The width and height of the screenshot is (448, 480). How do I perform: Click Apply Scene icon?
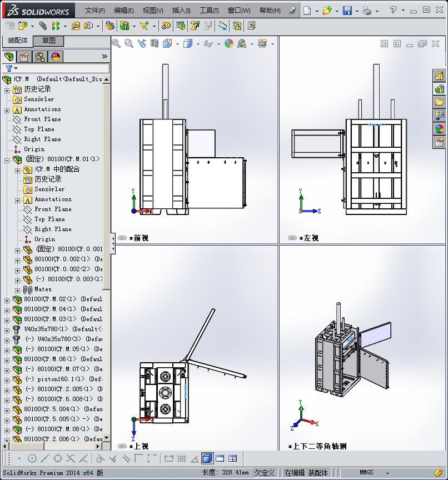[242, 43]
